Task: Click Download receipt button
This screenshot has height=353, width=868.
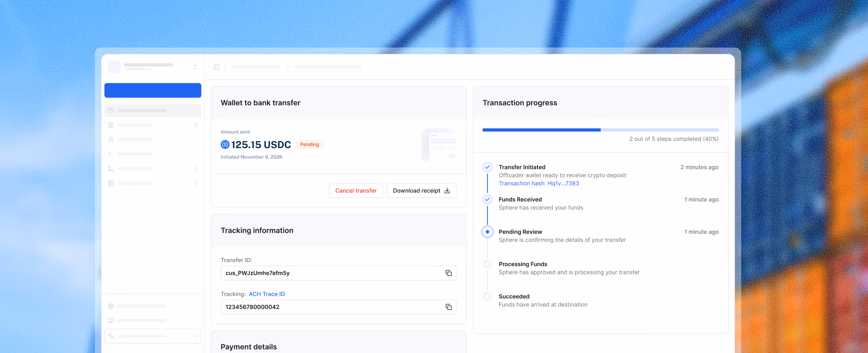Action: (x=421, y=191)
